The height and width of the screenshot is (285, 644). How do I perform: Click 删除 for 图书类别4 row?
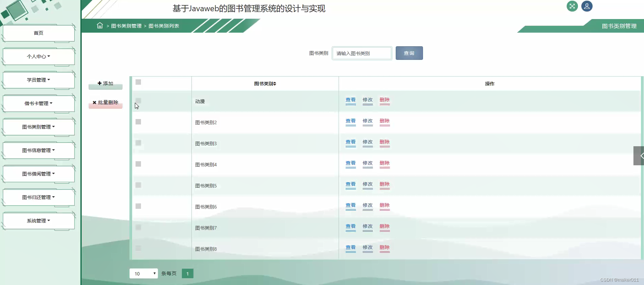coord(384,163)
